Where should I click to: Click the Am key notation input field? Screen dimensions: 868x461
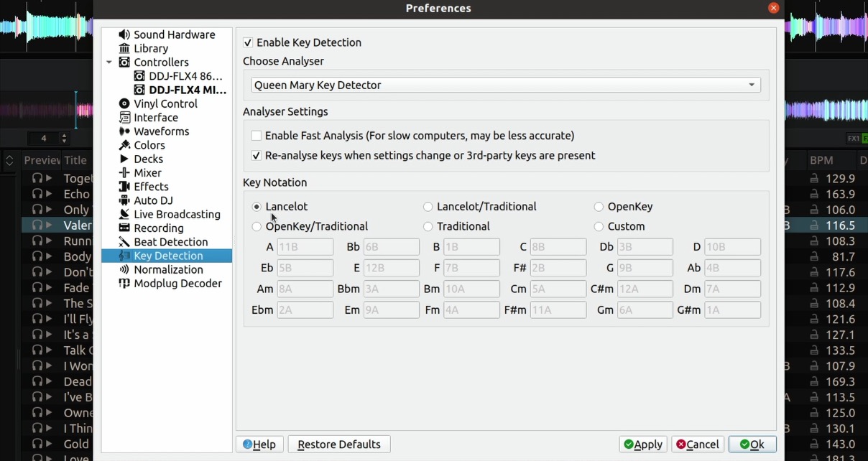coord(305,289)
